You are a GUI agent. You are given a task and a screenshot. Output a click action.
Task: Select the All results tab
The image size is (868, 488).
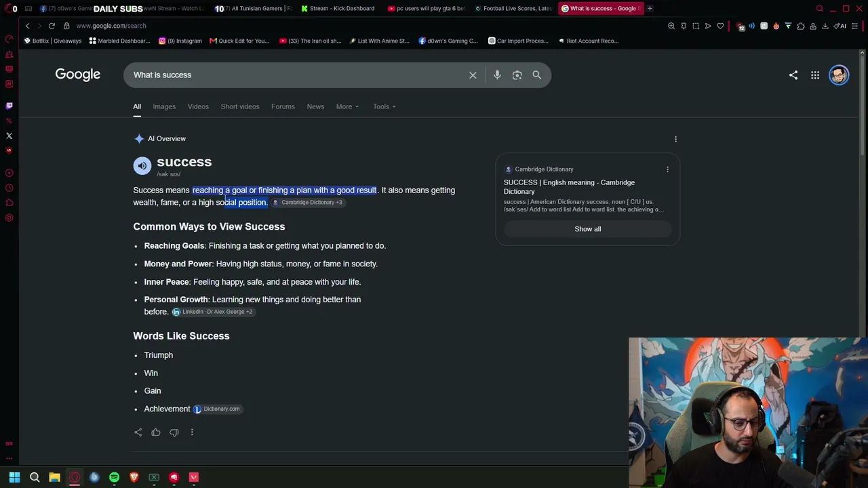[x=137, y=106]
